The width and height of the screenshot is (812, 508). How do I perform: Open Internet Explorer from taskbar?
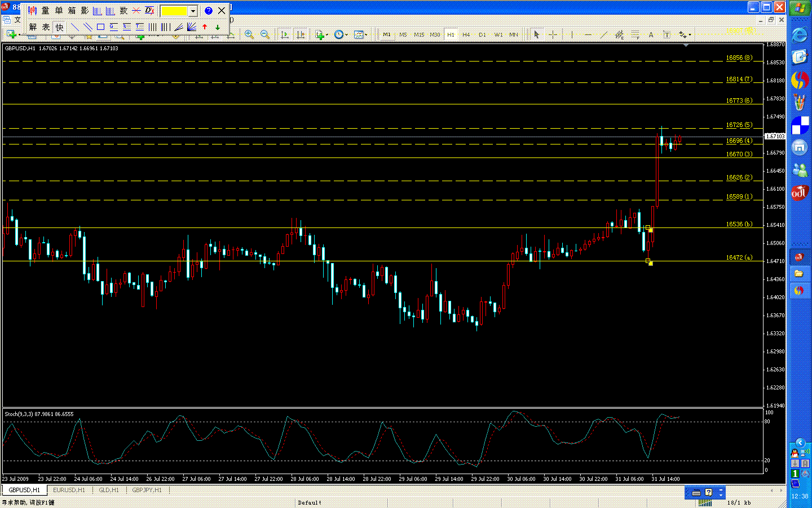point(800,35)
